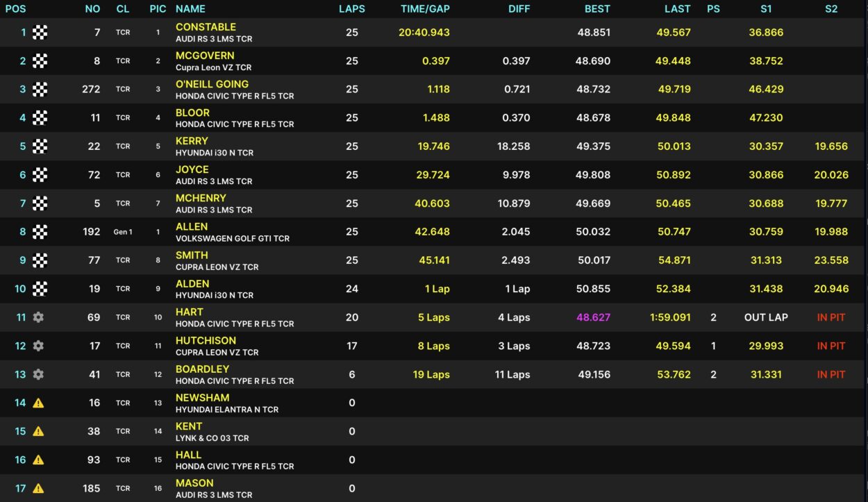This screenshot has height=502, width=868.
Task: Click the warning triangle icon for Kent
Action: click(38, 431)
